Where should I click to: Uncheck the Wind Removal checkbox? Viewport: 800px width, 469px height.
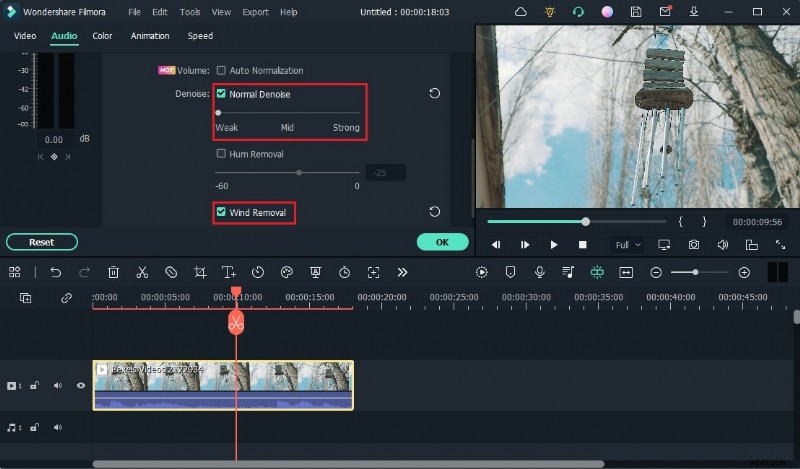tap(221, 212)
